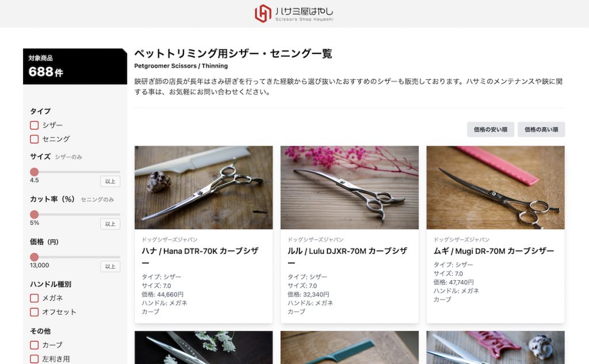Click the cut rate slider handle at 5%
The image size is (589, 364).
pyautogui.click(x=34, y=214)
